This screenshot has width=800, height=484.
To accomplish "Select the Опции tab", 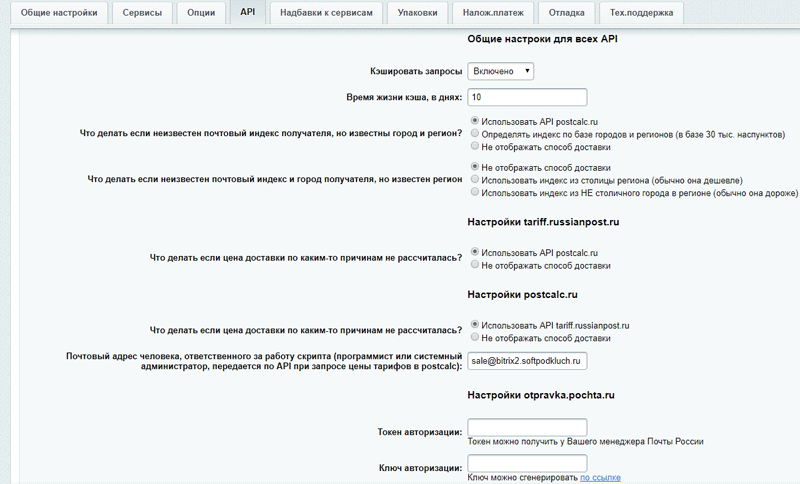I will [203, 13].
